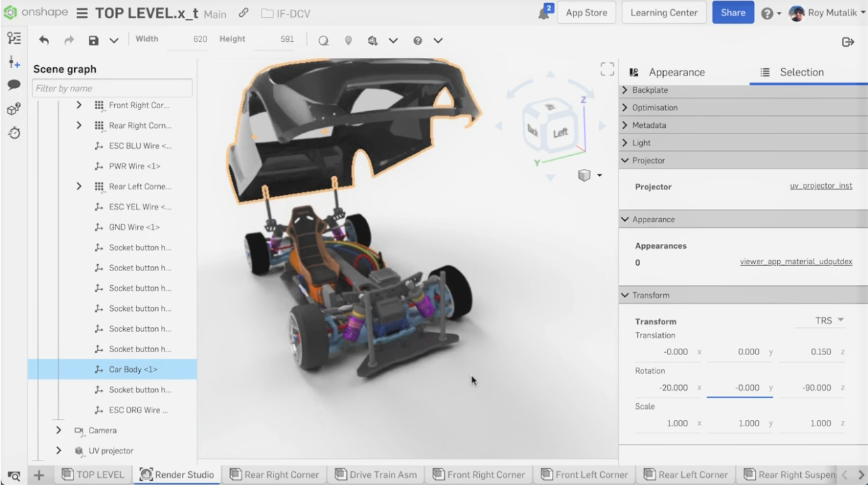Click the link icon beside Main
This screenshot has height=485, width=868.
click(243, 13)
